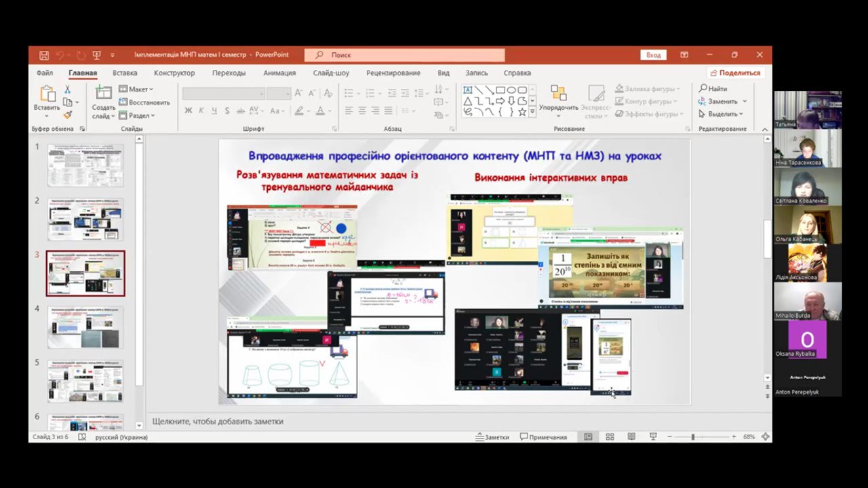Viewport: 868px width, 488px height.
Task: Pick the star shape in shapes gallery
Action: (522, 112)
